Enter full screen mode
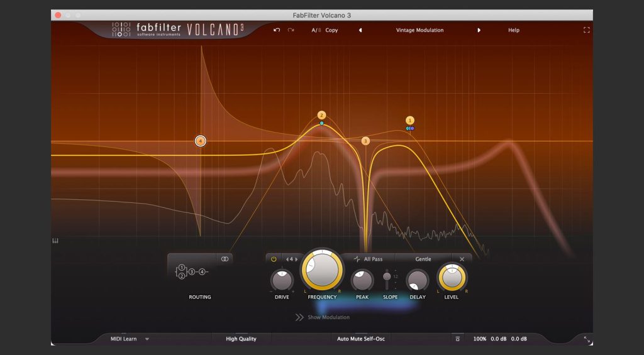This screenshot has width=644, height=355. pos(587,30)
